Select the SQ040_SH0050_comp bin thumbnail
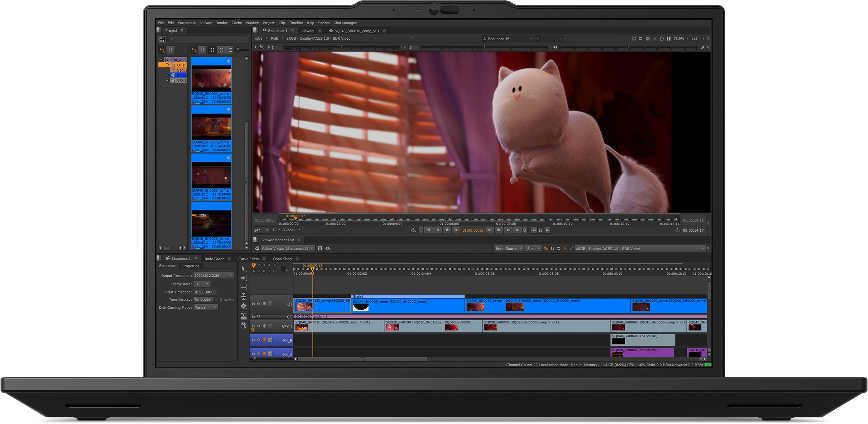 211,127
